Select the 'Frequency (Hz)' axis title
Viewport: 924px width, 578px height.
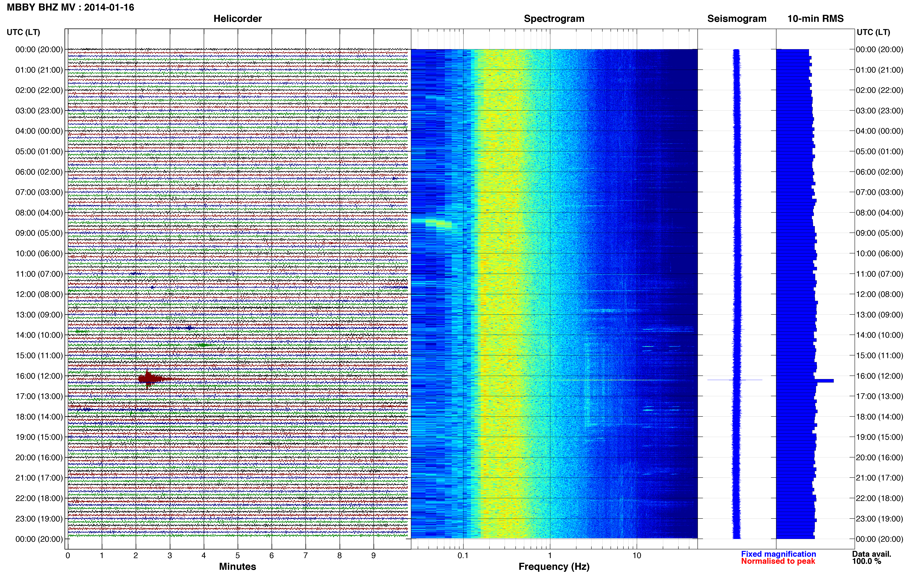[x=554, y=566]
